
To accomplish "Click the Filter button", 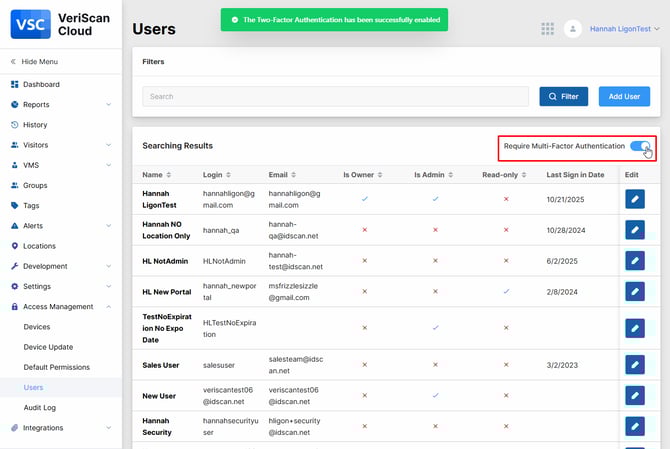I will click(x=563, y=96).
